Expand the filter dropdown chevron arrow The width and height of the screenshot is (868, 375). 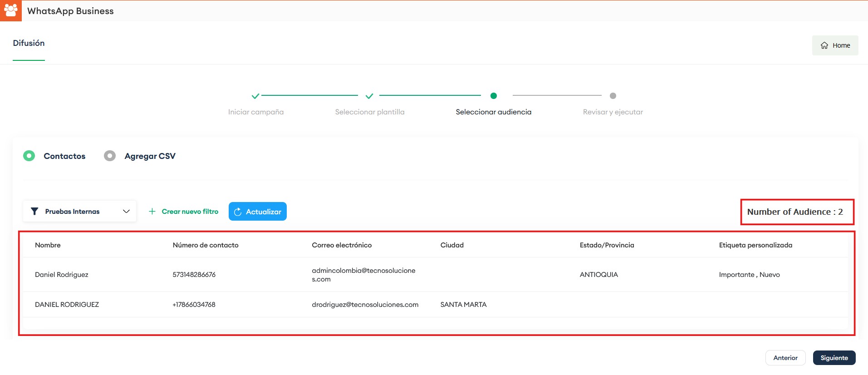(126, 212)
